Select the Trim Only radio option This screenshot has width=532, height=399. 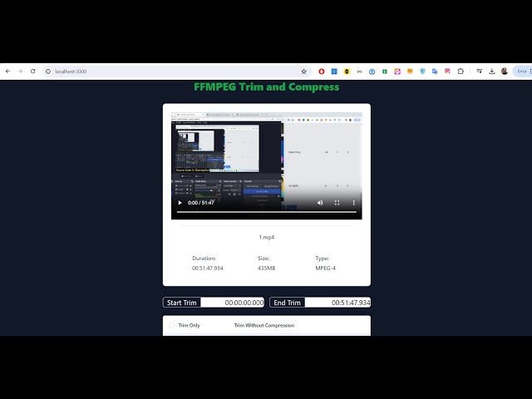coord(173,326)
